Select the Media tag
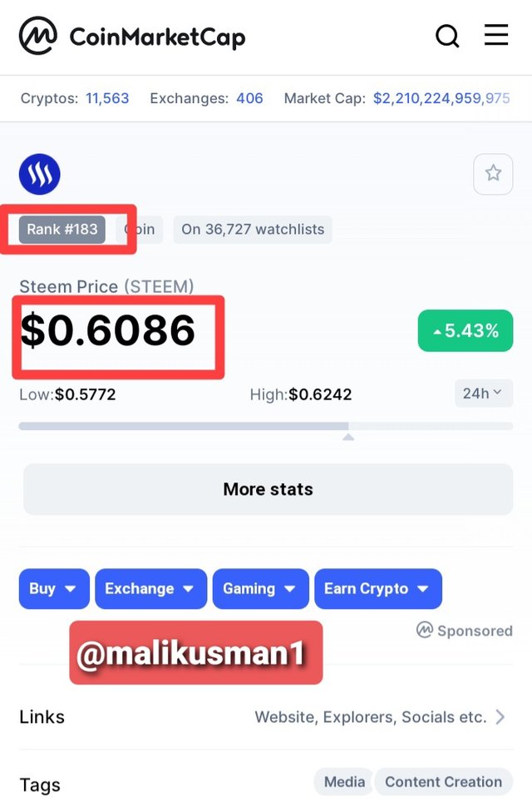This screenshot has width=532, height=802. pyautogui.click(x=344, y=781)
